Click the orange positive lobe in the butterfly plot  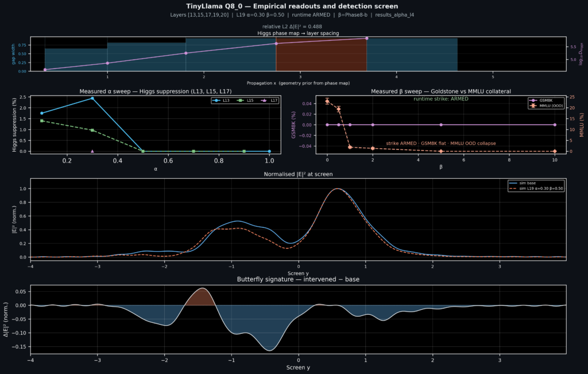[201, 298]
